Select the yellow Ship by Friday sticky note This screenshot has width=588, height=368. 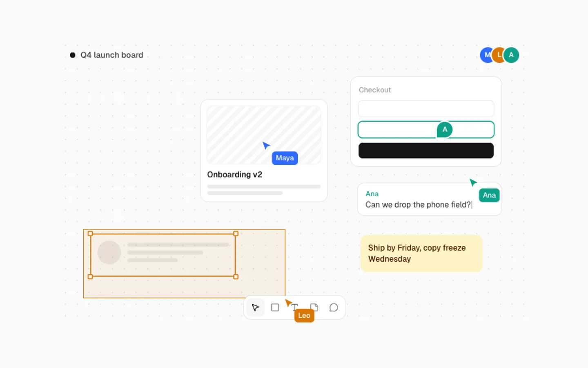point(421,253)
